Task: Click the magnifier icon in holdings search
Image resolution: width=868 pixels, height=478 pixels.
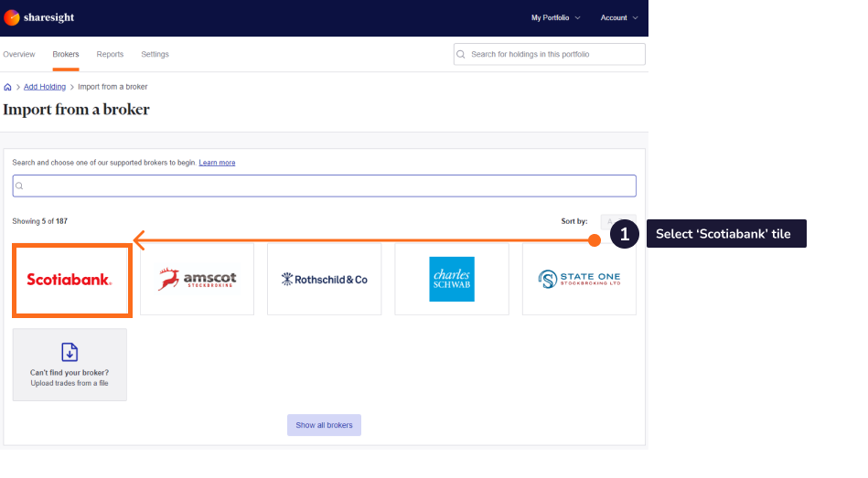Action: [x=461, y=54]
